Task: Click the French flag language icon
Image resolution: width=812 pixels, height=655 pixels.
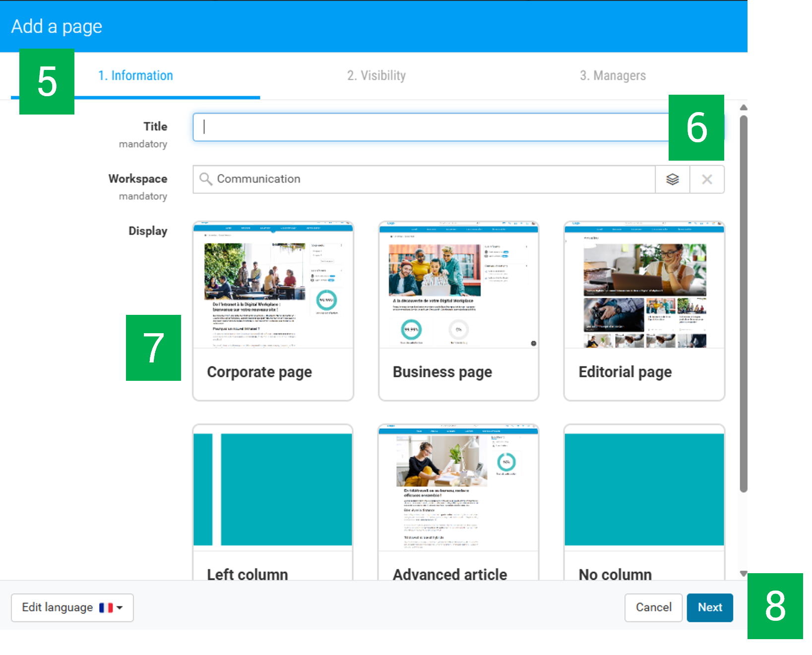Action: coord(106,608)
